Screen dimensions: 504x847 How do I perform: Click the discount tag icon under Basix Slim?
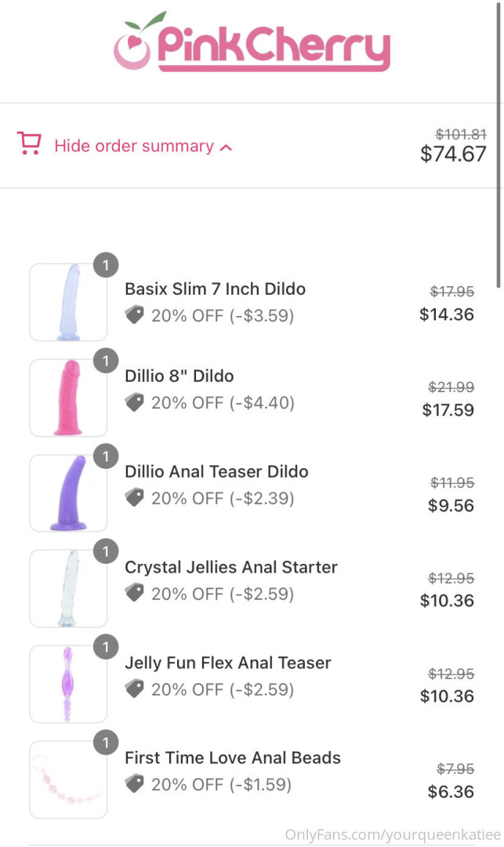pos(135,315)
